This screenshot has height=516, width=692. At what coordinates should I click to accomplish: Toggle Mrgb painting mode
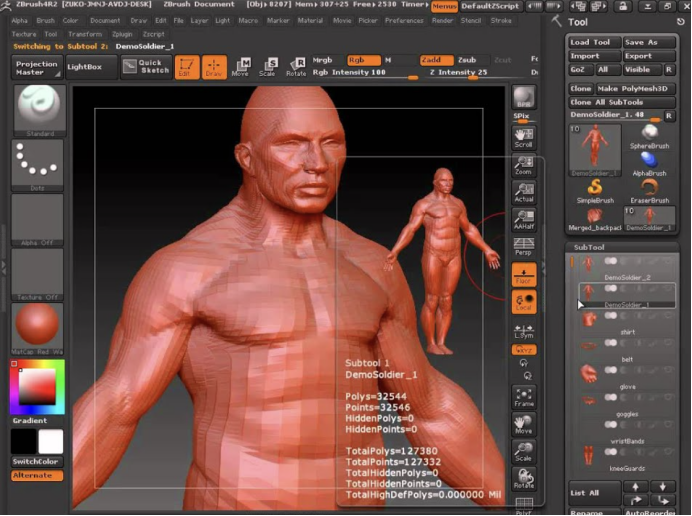[327, 60]
